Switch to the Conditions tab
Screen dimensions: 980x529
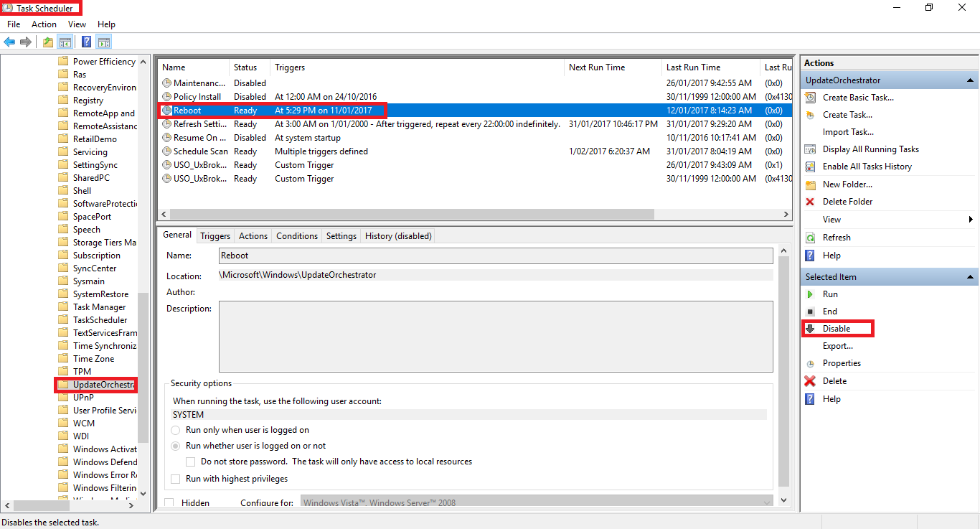coord(297,236)
